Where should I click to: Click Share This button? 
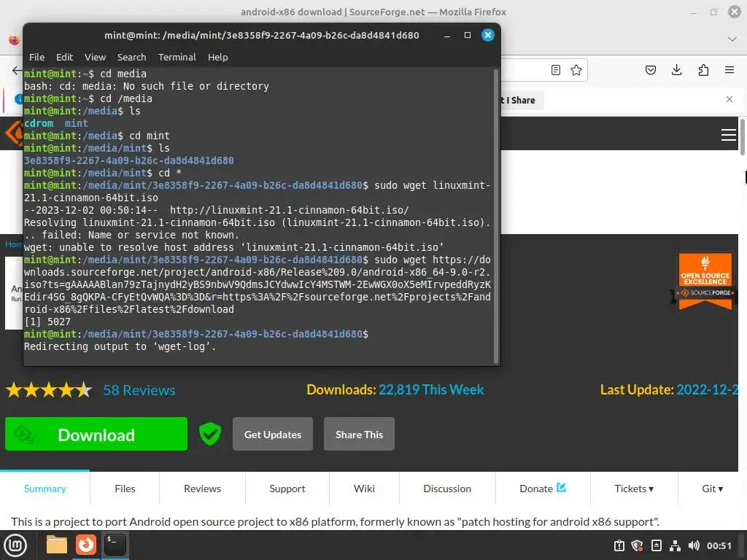point(359,434)
